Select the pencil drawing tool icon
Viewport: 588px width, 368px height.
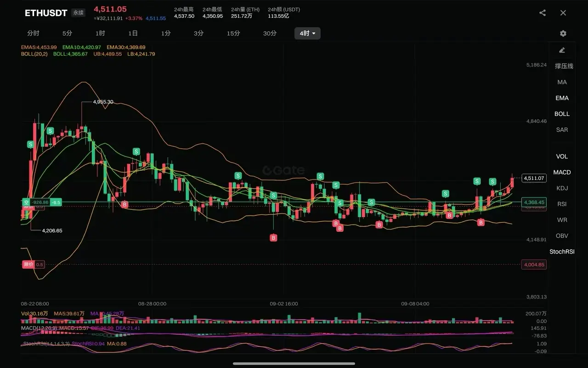tap(562, 50)
